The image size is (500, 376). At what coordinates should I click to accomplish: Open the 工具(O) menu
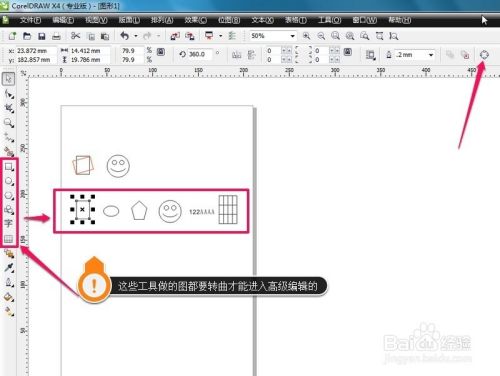[329, 20]
